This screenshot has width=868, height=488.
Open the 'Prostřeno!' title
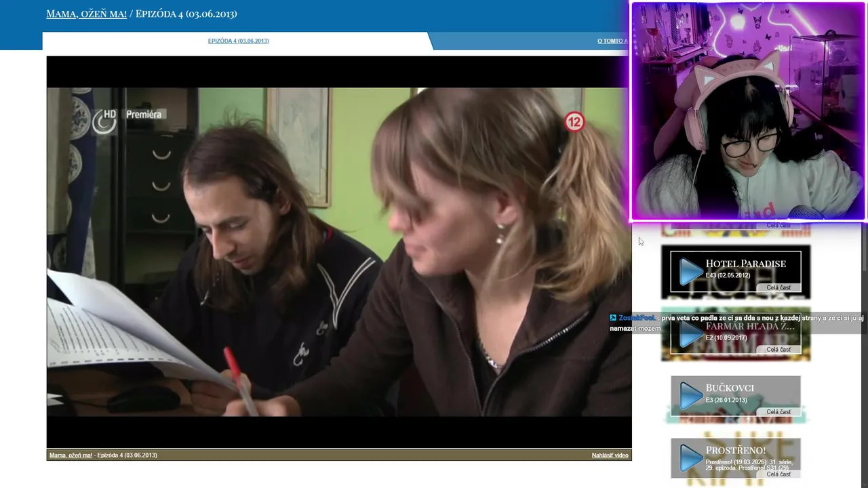(735, 451)
